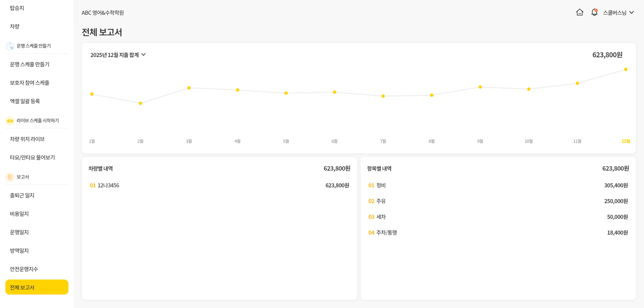Click the 보고서 section icon
Image resolution: width=644 pixels, height=308 pixels.
coord(10,177)
